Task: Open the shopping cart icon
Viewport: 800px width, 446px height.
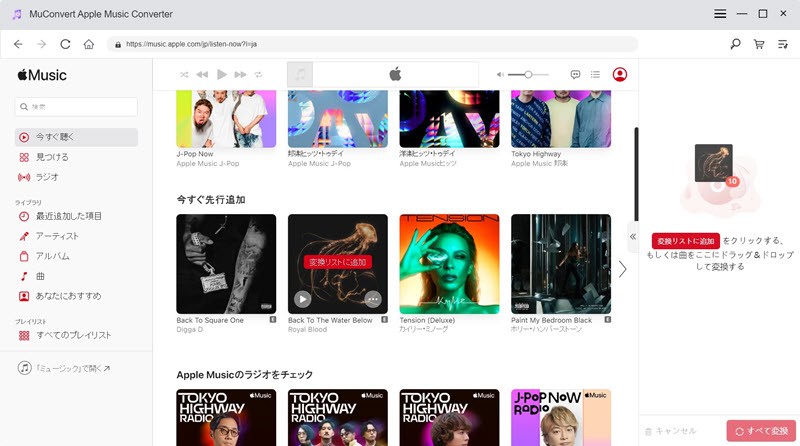Action: tap(759, 44)
